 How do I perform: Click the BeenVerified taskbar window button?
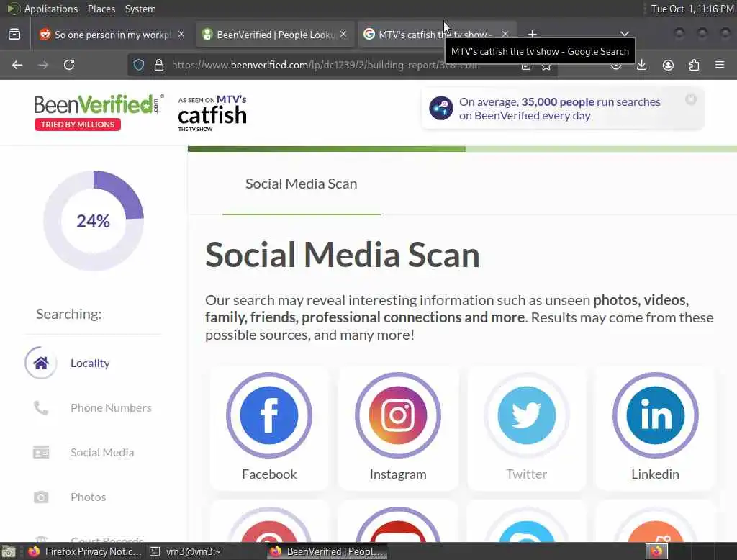328,551
